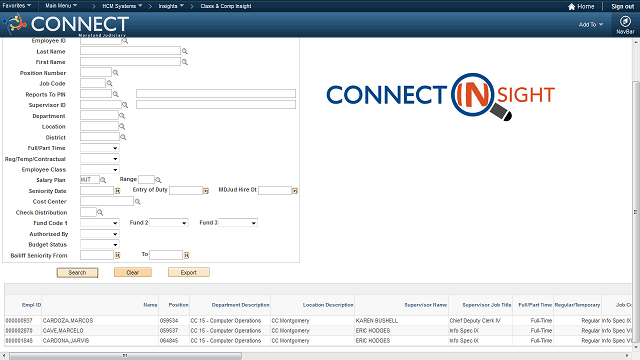This screenshot has width=640, height=360.
Task: Click the Clear button
Action: 133,272
